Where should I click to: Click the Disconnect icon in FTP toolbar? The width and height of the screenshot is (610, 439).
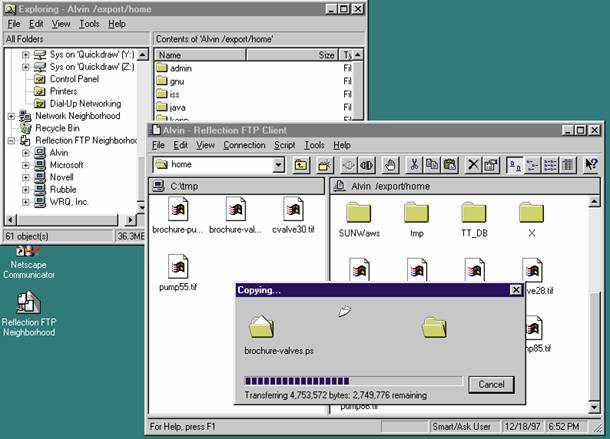coord(366,165)
